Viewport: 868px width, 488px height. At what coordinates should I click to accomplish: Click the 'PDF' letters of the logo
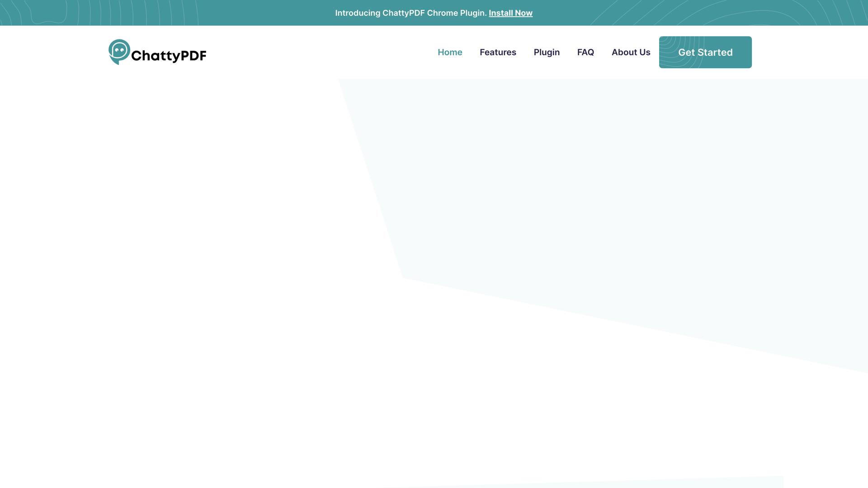click(x=193, y=56)
